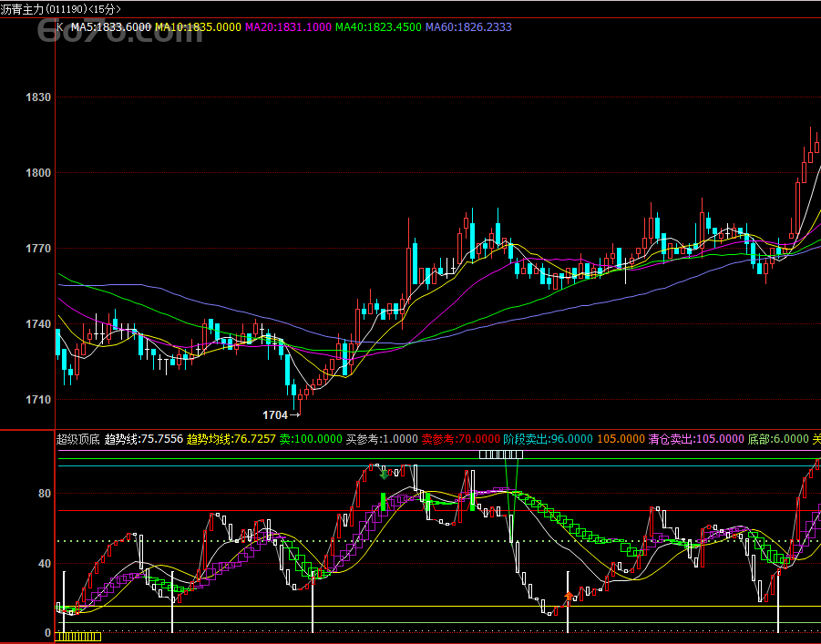The height and width of the screenshot is (644, 821).
Task: Select the green MA40 legend label
Action: [377, 27]
